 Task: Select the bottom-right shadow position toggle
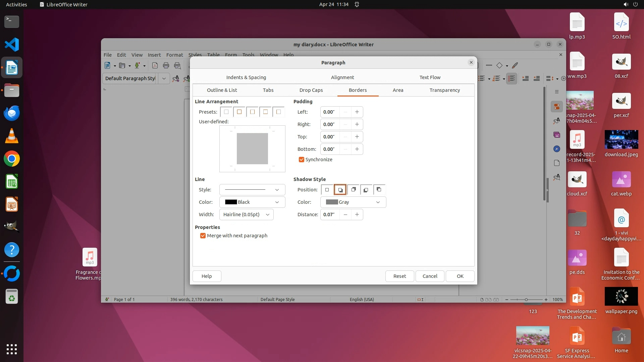click(340, 190)
